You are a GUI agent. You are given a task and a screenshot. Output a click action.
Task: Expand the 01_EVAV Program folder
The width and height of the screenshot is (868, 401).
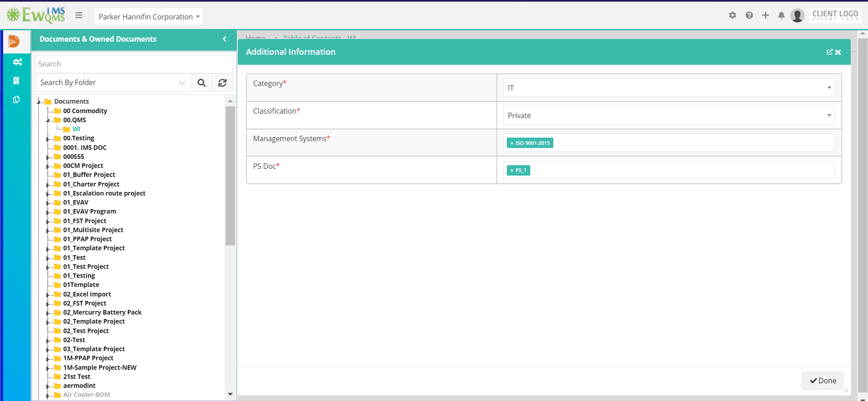(48, 212)
